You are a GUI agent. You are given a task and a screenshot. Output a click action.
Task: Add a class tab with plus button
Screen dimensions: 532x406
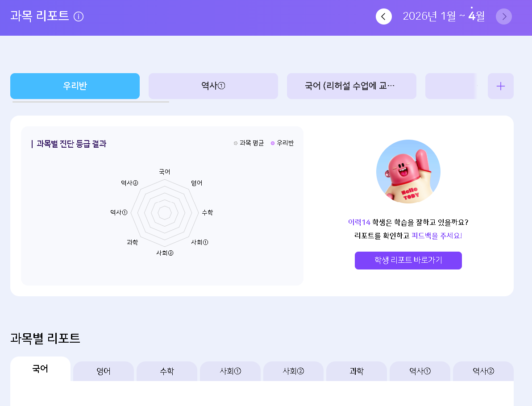pos(500,86)
